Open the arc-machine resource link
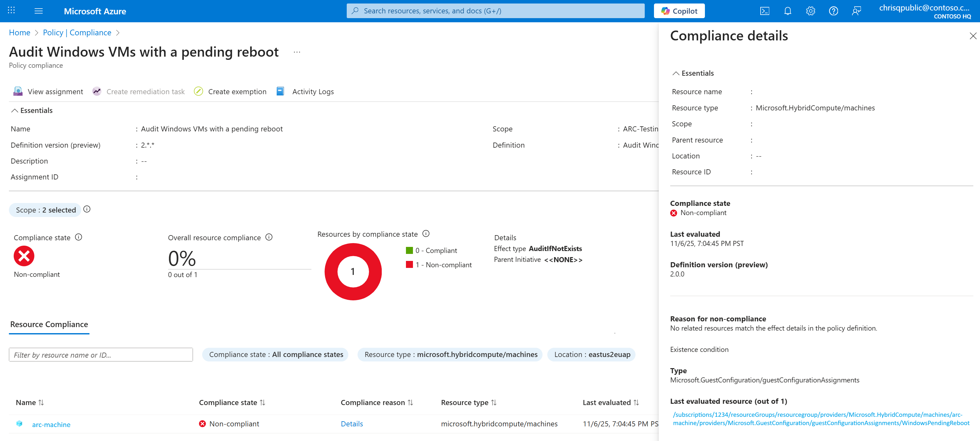This screenshot has height=441, width=980. [x=51, y=424]
